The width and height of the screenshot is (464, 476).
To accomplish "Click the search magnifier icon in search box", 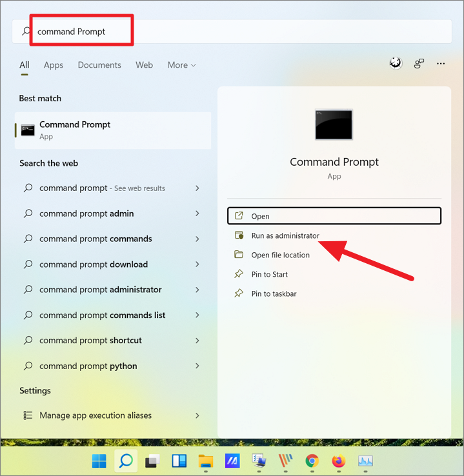I will coord(26,31).
